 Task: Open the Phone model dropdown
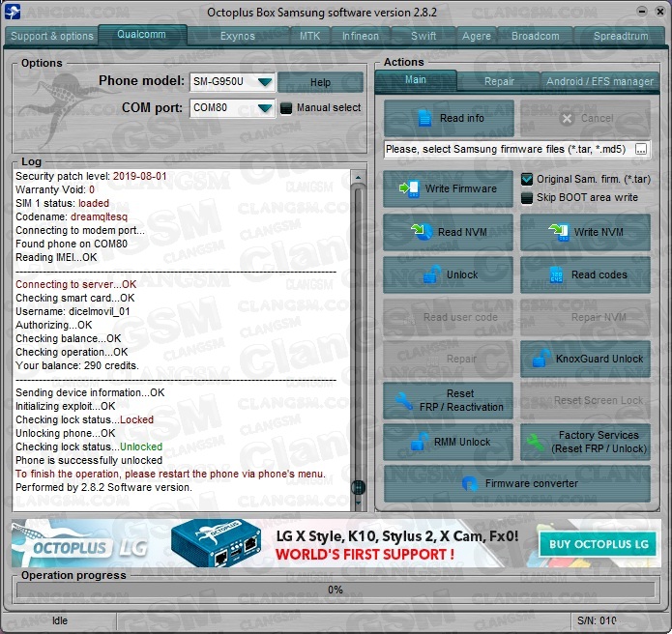(x=264, y=81)
